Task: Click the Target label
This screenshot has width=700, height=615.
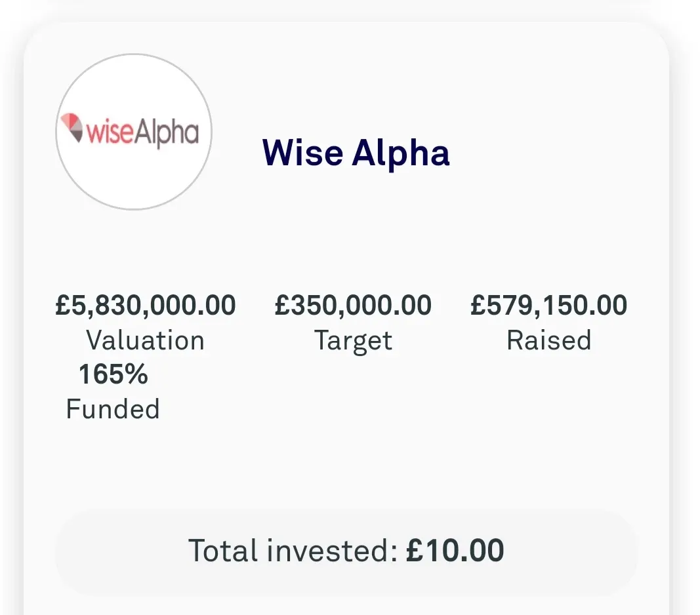Action: pos(353,342)
